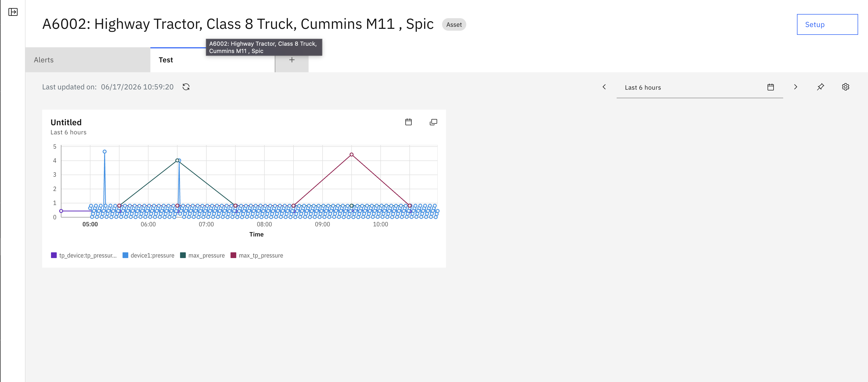Click the max_pressure peak data point
Viewport: 868px width, 382px height.
point(177,160)
